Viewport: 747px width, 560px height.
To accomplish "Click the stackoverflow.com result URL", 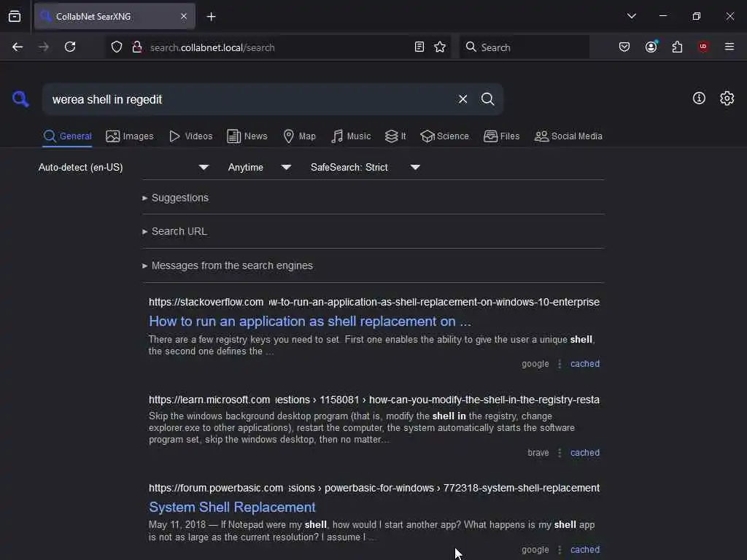I will (374, 302).
